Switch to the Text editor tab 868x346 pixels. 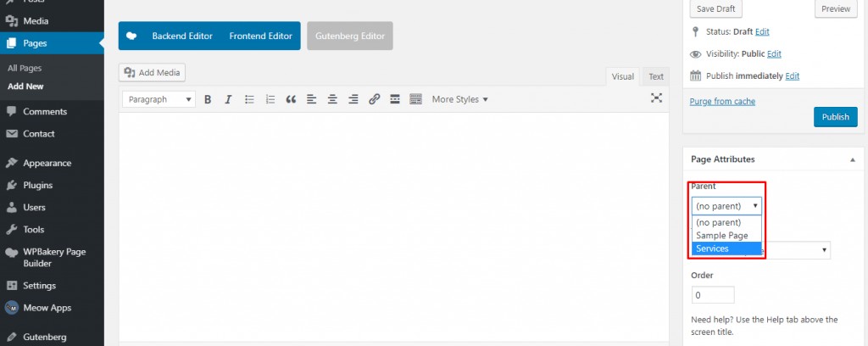point(656,76)
